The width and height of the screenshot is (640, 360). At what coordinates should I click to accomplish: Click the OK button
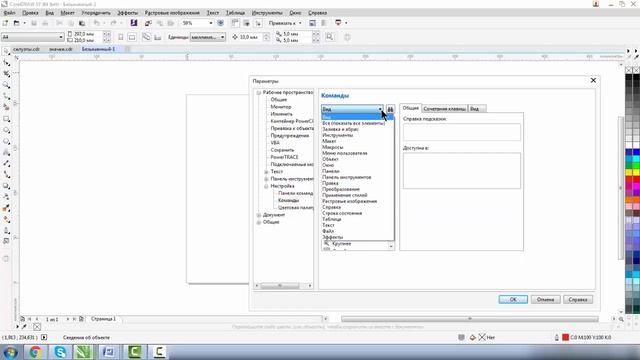pyautogui.click(x=513, y=300)
